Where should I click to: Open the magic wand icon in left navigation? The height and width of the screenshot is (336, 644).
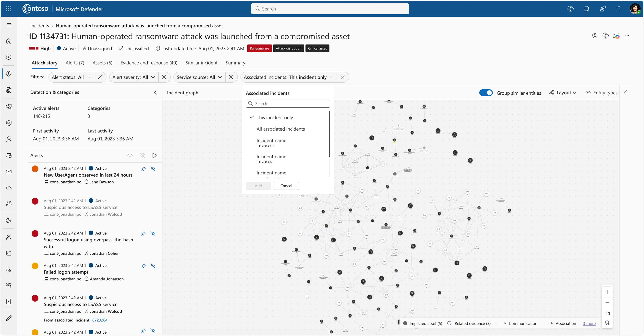tap(9, 237)
